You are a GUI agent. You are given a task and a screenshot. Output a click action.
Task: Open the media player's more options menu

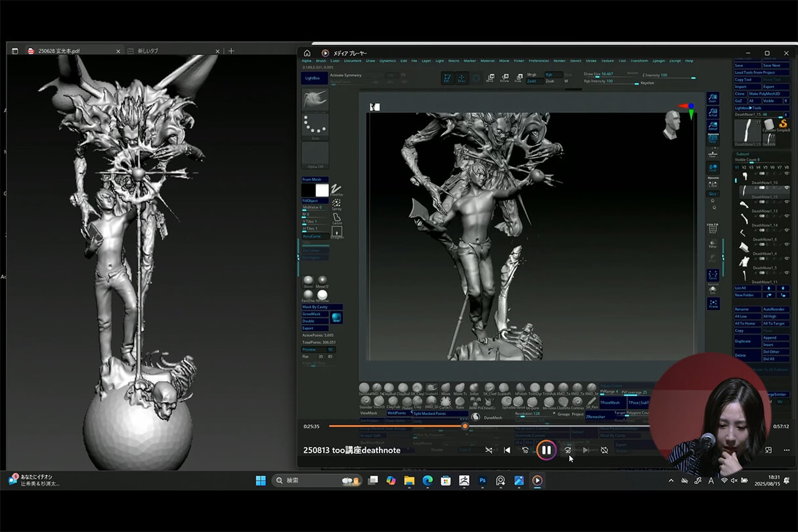787,450
